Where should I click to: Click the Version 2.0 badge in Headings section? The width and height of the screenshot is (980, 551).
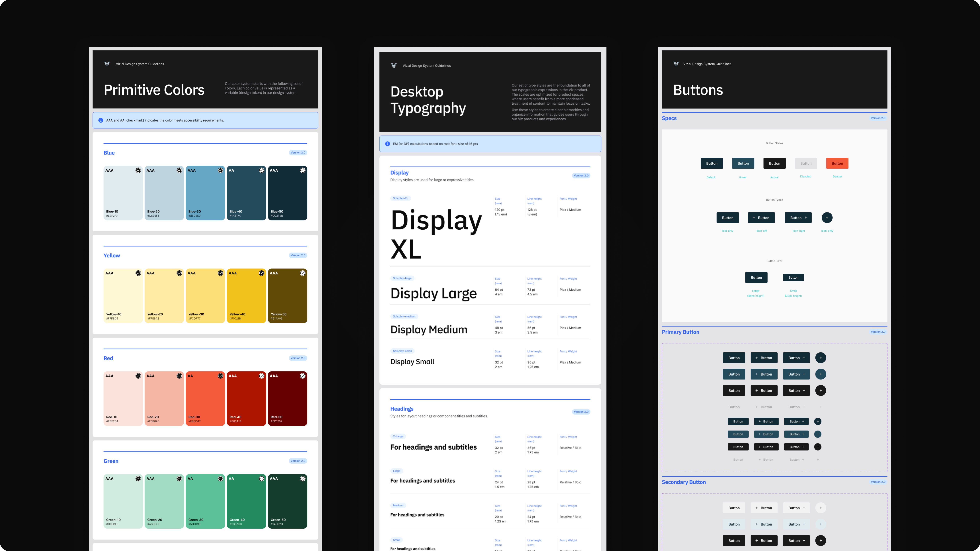[x=581, y=411]
